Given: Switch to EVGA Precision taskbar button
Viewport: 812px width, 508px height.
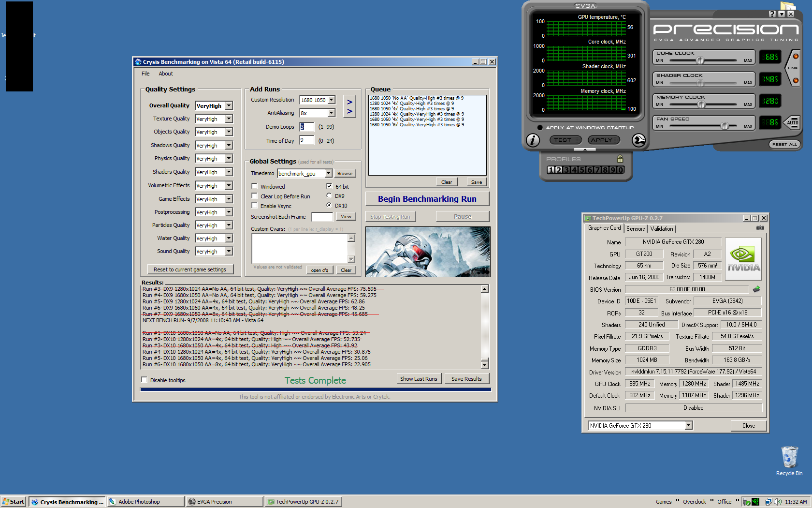Looking at the screenshot, I should (x=224, y=502).
